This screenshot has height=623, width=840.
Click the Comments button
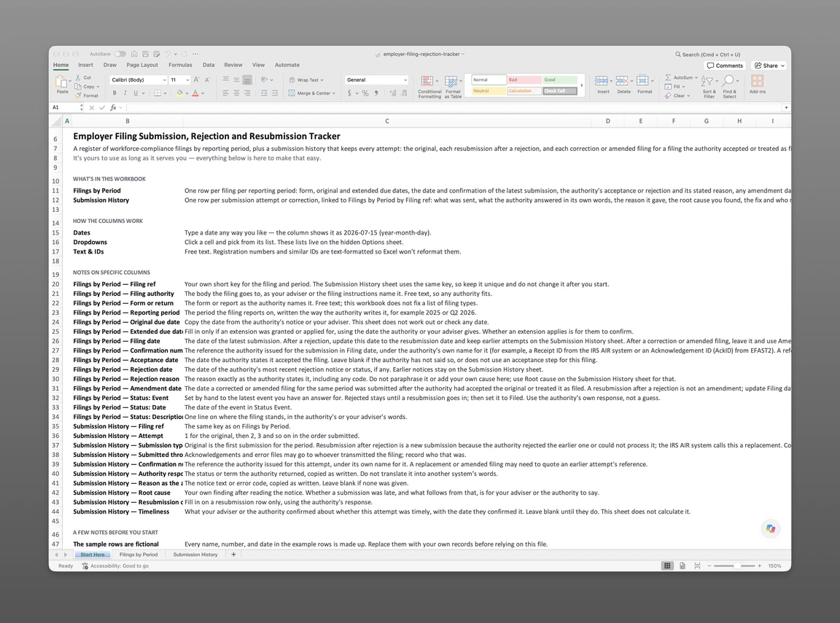[726, 66]
